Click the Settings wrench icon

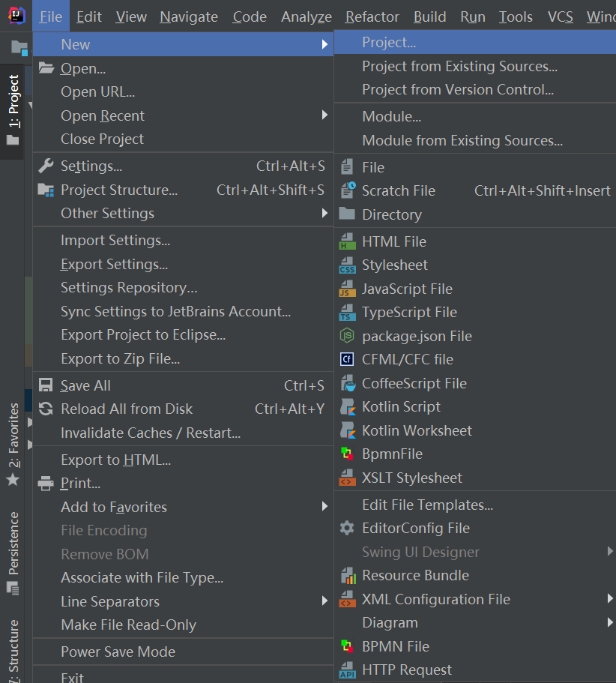click(x=46, y=166)
